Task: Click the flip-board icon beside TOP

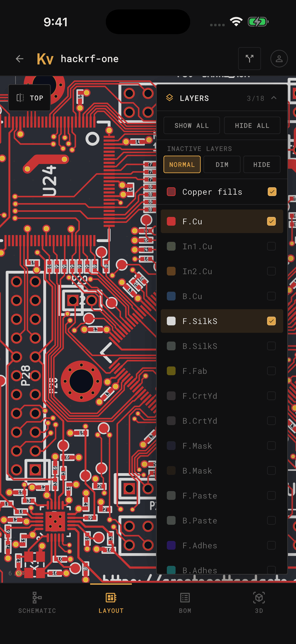Action: [20, 98]
